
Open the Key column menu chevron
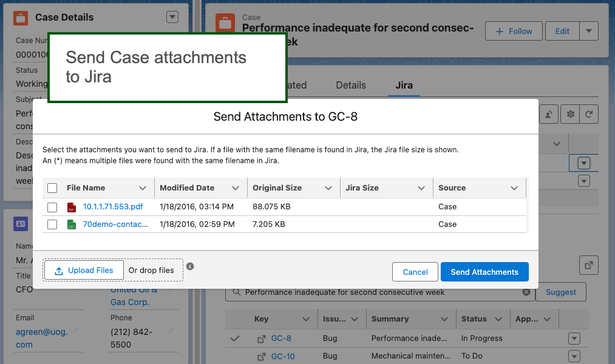tap(306, 319)
